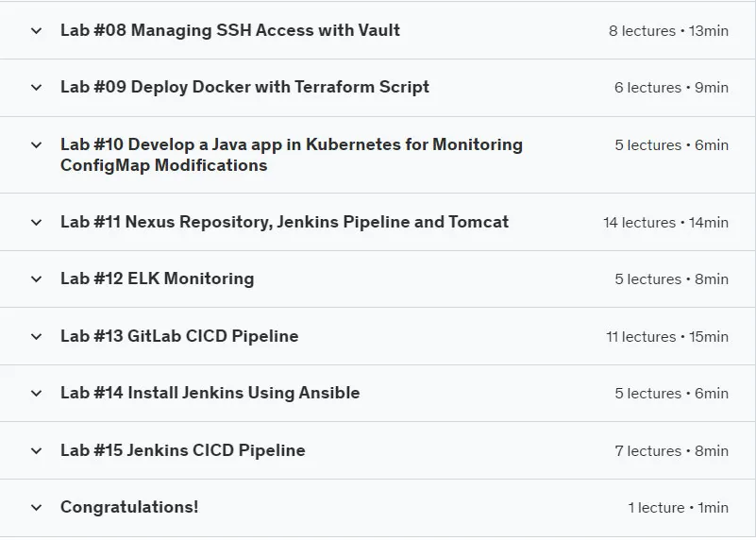Select the Lab #12 ELK Monitoring title
The height and width of the screenshot is (540, 756).
tap(158, 278)
